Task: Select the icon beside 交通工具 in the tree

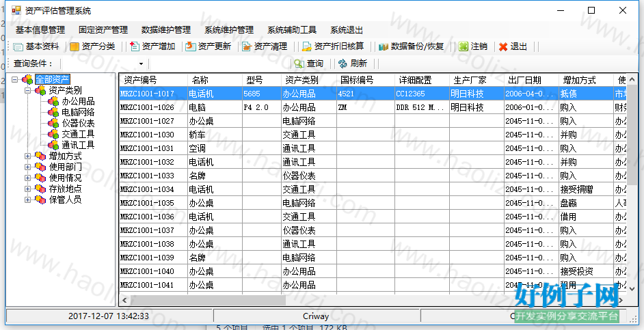Action: [x=53, y=134]
